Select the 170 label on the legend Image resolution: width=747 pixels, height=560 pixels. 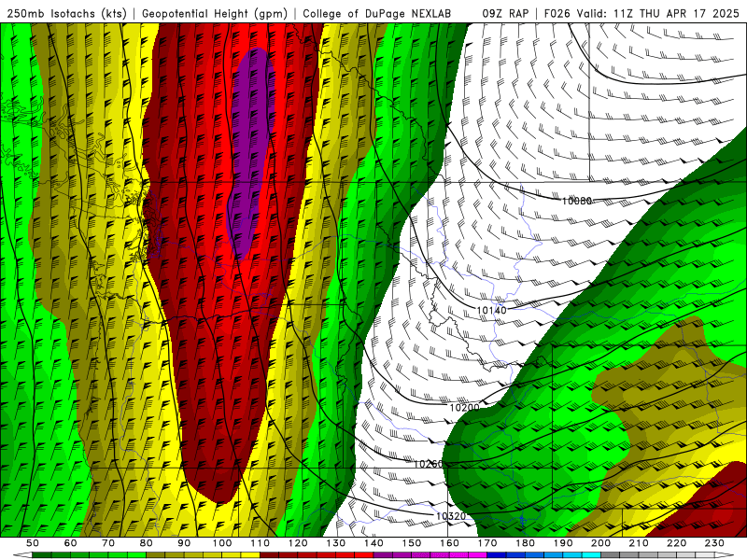pyautogui.click(x=487, y=543)
